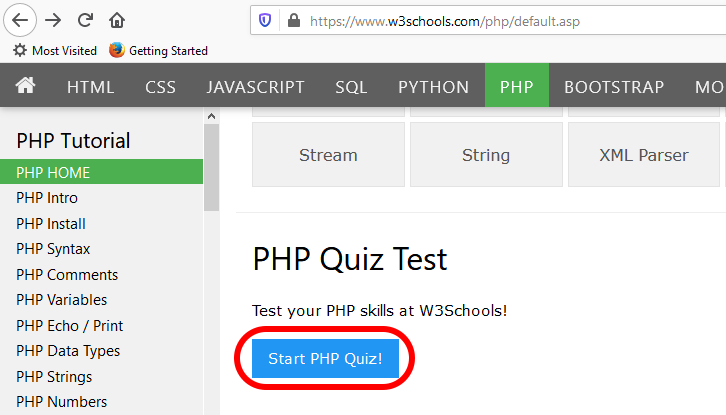The height and width of the screenshot is (415, 726).
Task: Select the BOOTSTRAP navigation item
Action: pyautogui.click(x=614, y=87)
